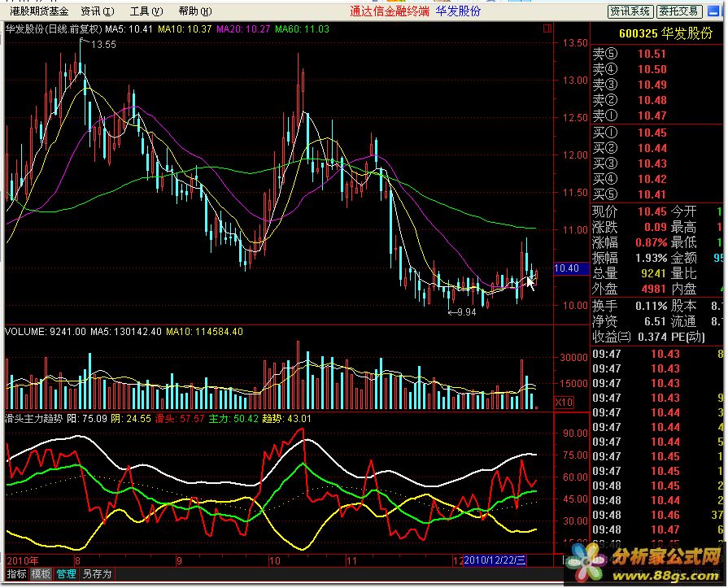
Task: Click the month 11 marker on the time axis
Action: pos(351,560)
